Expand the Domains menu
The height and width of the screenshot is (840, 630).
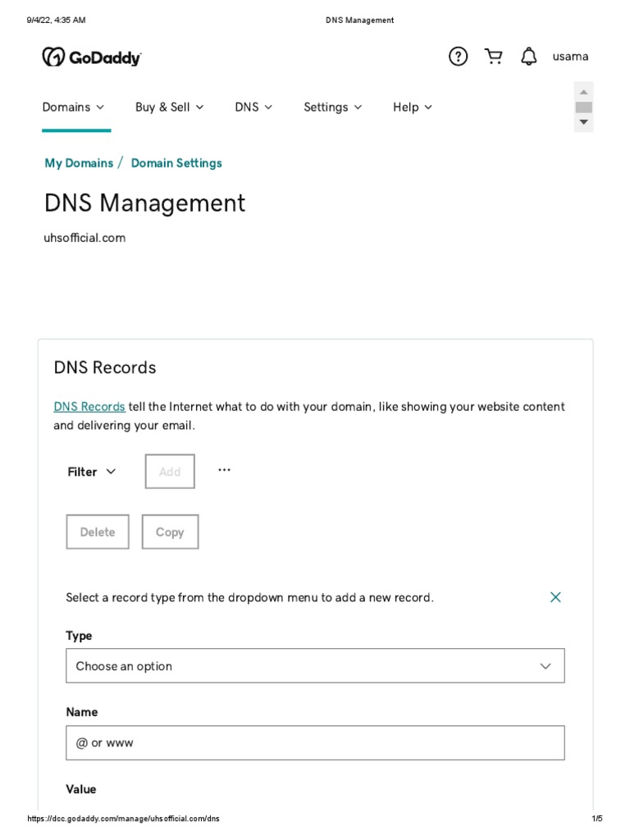[x=74, y=107]
